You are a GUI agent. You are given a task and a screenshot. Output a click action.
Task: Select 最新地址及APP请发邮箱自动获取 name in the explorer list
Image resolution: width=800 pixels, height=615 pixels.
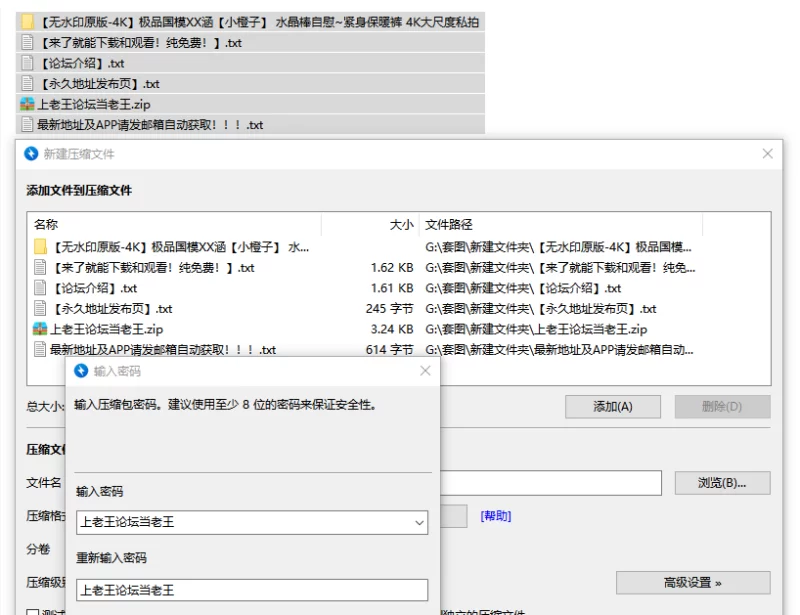[150, 125]
